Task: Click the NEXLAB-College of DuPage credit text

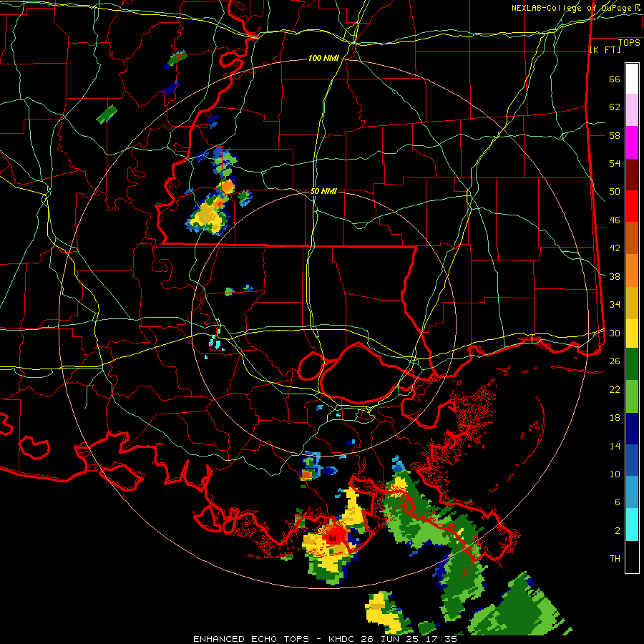Action: (575, 8)
